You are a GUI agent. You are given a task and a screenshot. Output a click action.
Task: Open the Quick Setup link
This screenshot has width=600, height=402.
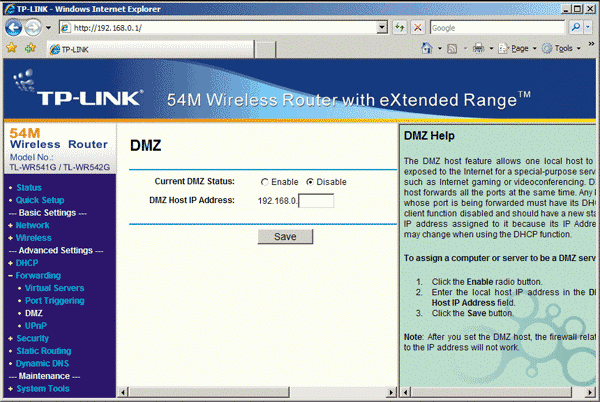(x=40, y=200)
